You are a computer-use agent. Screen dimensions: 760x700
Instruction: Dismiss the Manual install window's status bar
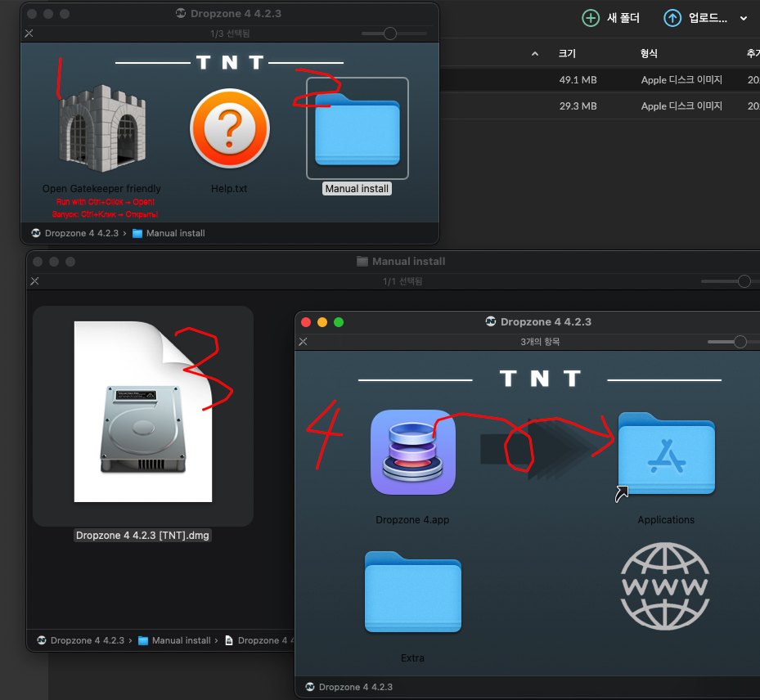(35, 281)
